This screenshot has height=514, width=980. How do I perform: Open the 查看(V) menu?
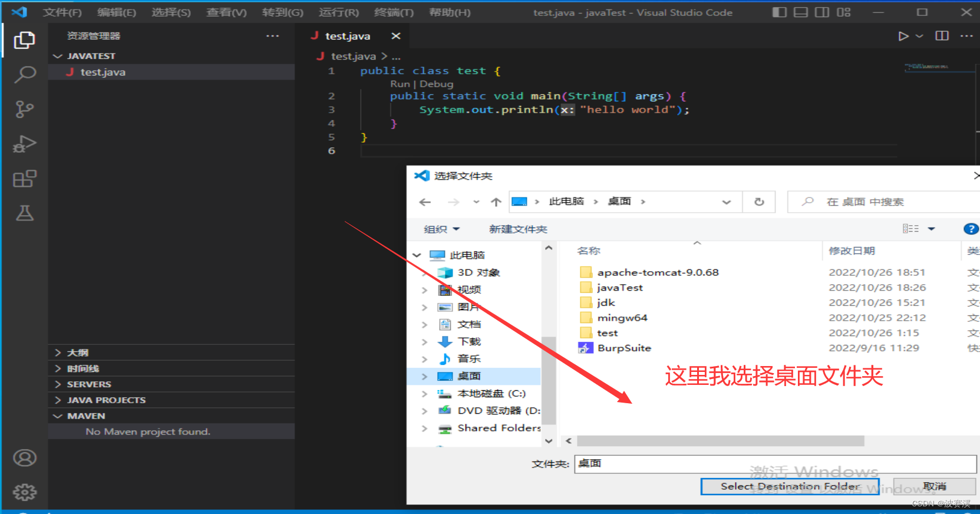click(x=226, y=12)
